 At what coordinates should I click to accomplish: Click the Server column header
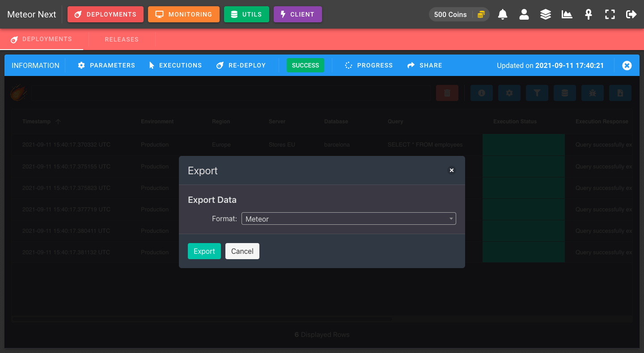tap(277, 122)
